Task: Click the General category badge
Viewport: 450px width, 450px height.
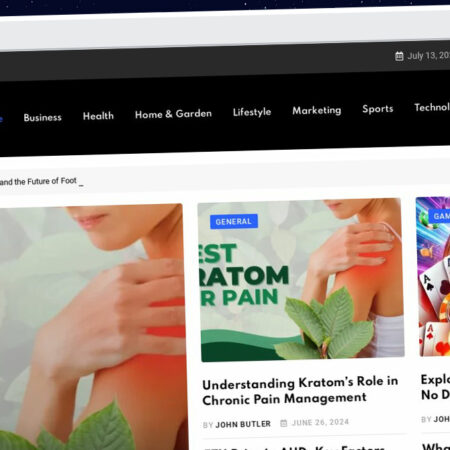Action: click(234, 221)
